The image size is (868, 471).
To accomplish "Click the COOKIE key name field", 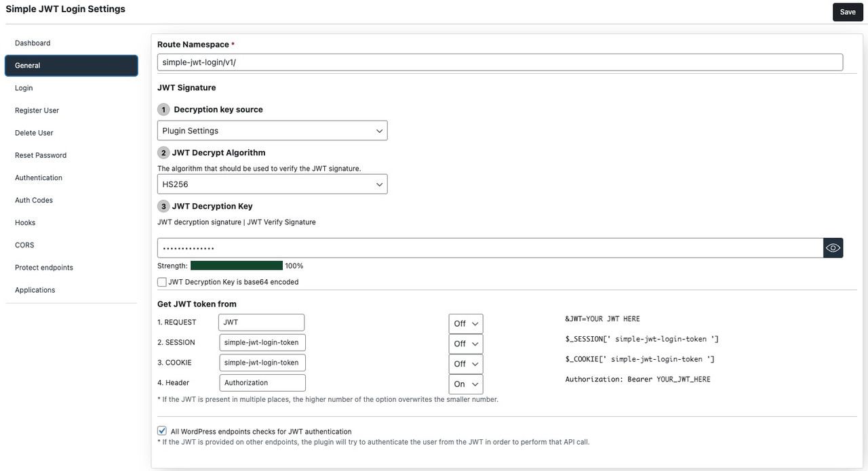I will click(x=262, y=363).
